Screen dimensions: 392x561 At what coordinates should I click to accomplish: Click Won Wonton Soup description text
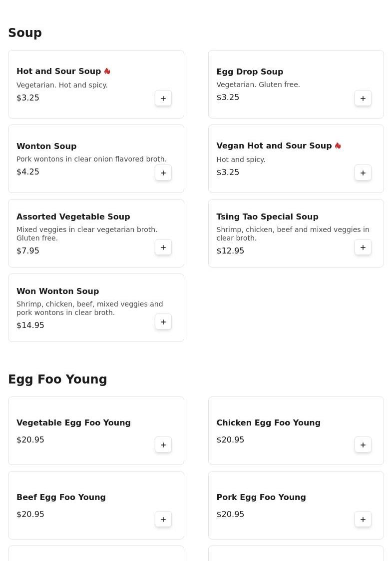tap(90, 308)
